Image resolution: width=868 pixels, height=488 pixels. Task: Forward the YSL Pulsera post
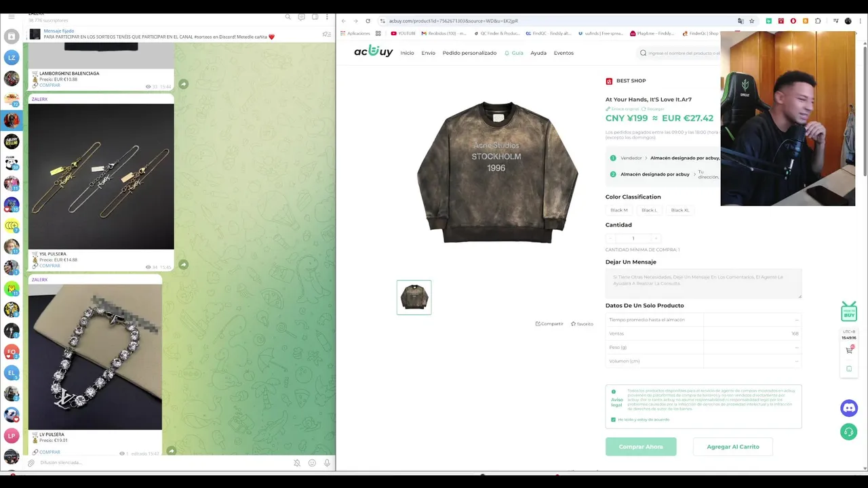[x=184, y=264]
